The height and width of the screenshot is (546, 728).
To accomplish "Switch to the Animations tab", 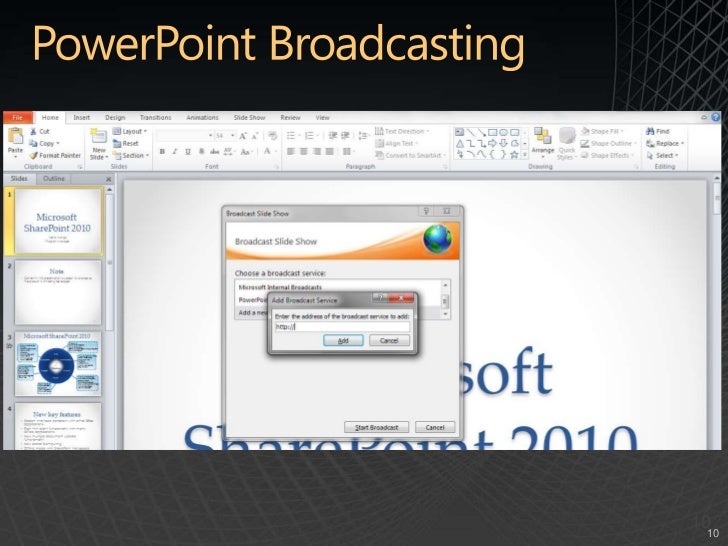I will (x=202, y=117).
